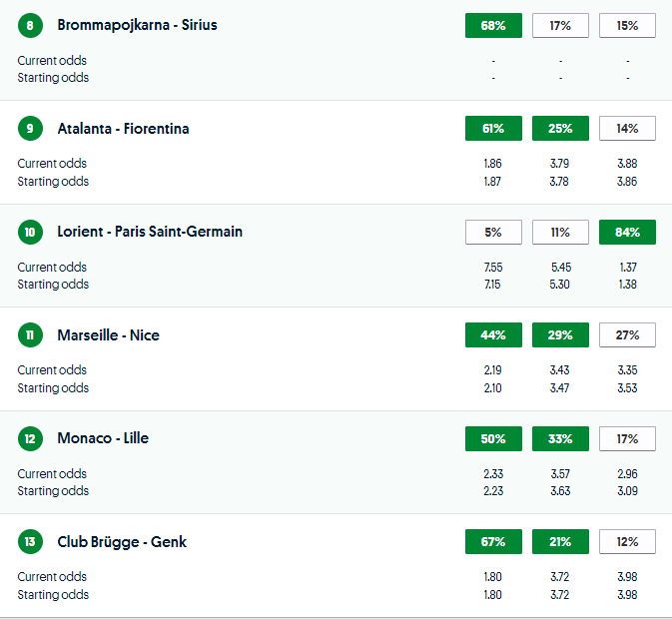Viewport: 672px width, 619px height.
Task: Deselect the 84% Paris Saint-Germain win box
Action: click(627, 233)
